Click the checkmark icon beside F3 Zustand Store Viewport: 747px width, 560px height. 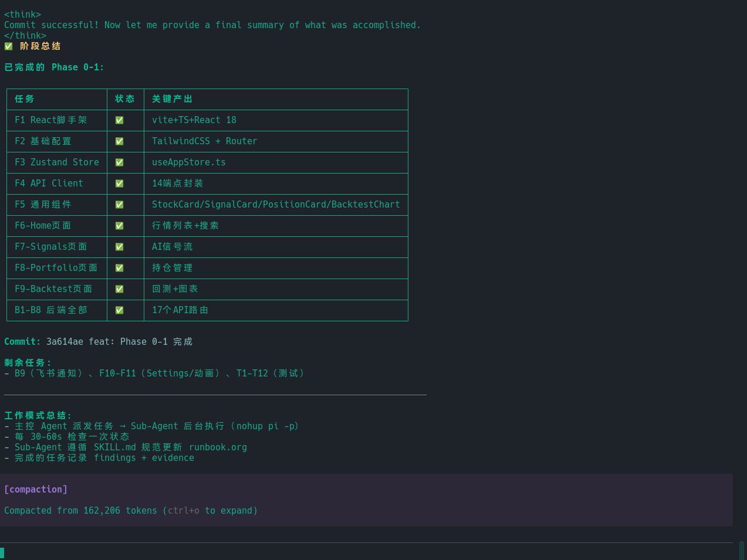click(119, 162)
